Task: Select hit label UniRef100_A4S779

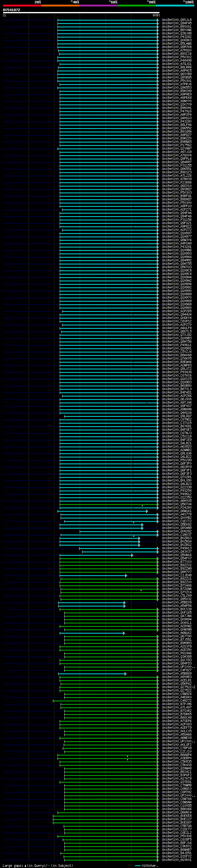Action: pos(176,515)
